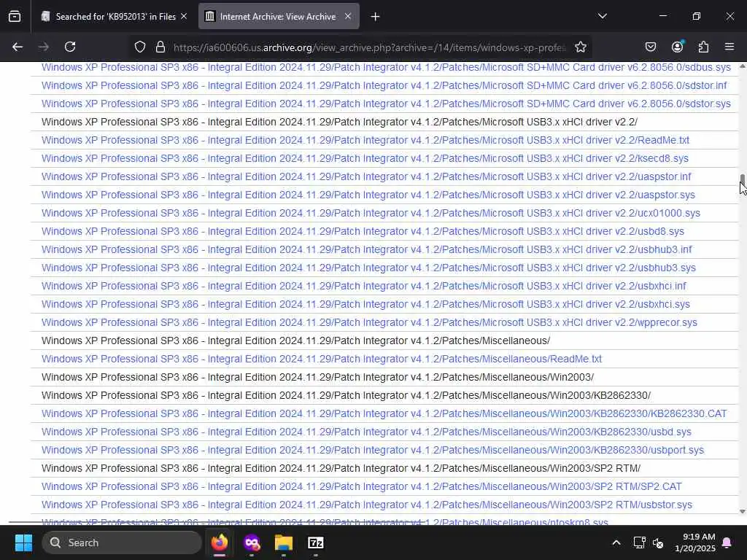Screen dimensions: 747x560
Task: Open Firefox View button in tab strip
Action: [15, 17]
